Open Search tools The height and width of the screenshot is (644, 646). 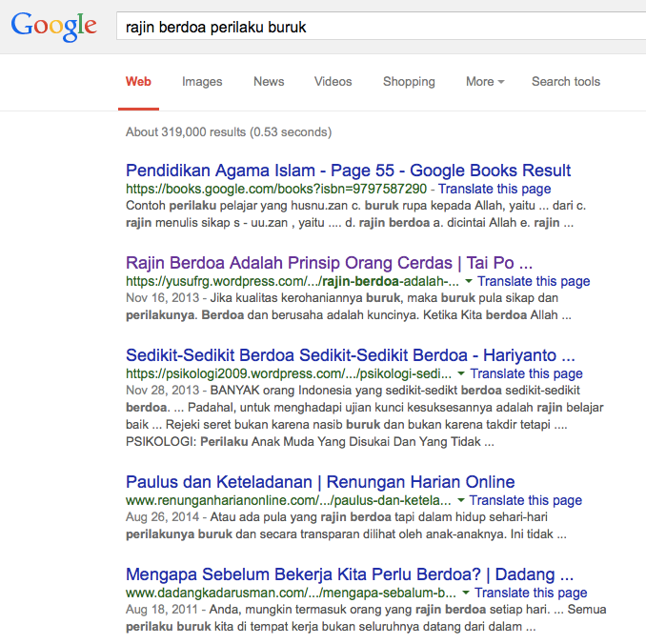point(566,82)
